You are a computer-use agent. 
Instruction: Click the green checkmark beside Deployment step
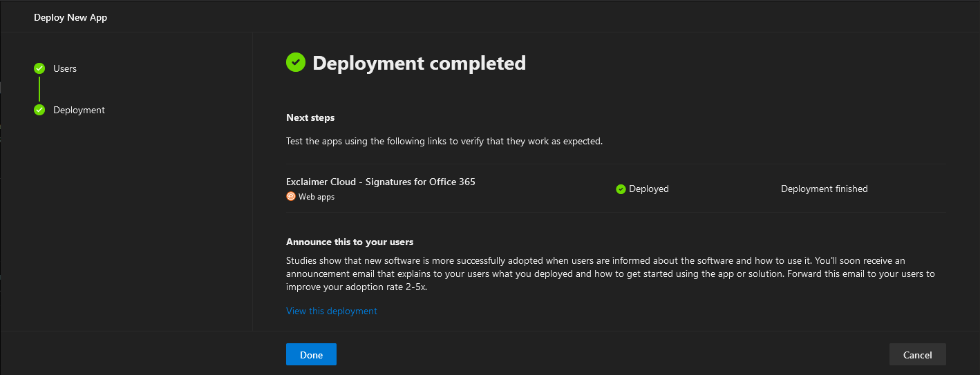click(39, 110)
